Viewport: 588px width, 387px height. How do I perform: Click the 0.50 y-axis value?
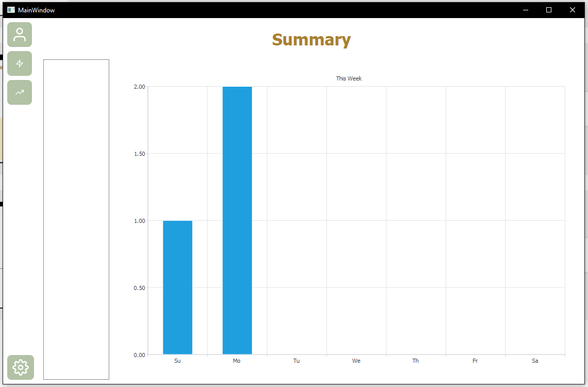tap(139, 288)
